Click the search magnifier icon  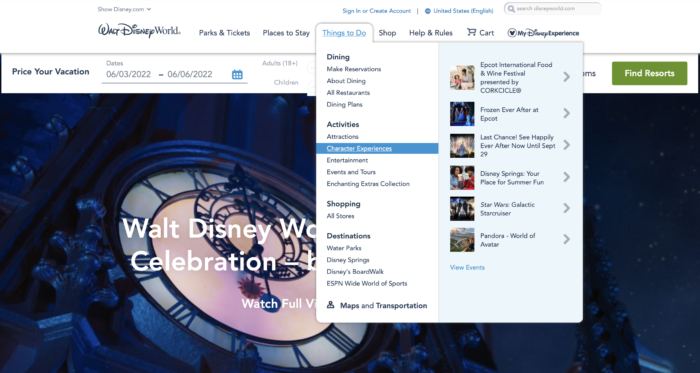[x=511, y=8]
